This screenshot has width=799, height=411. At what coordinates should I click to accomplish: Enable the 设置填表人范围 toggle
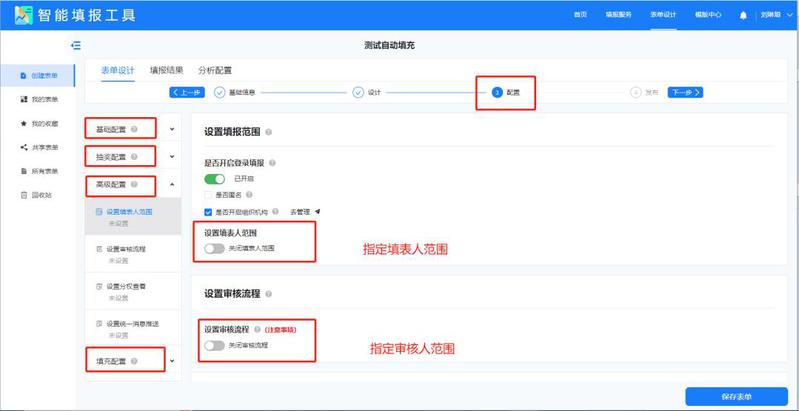tap(214, 248)
